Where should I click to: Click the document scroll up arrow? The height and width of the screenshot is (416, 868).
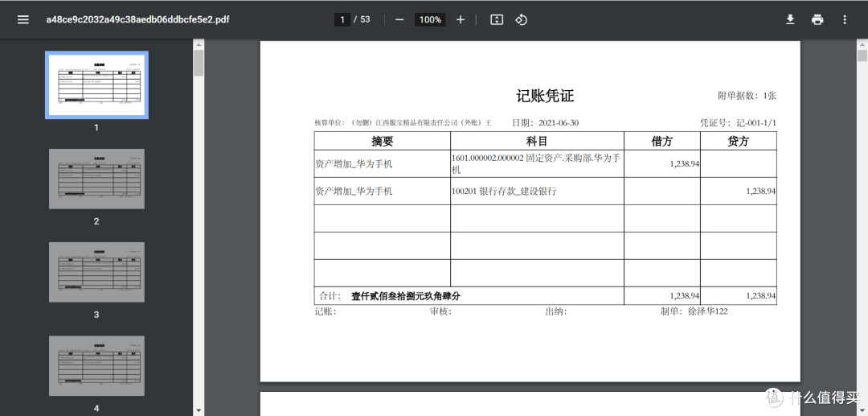(x=862, y=43)
